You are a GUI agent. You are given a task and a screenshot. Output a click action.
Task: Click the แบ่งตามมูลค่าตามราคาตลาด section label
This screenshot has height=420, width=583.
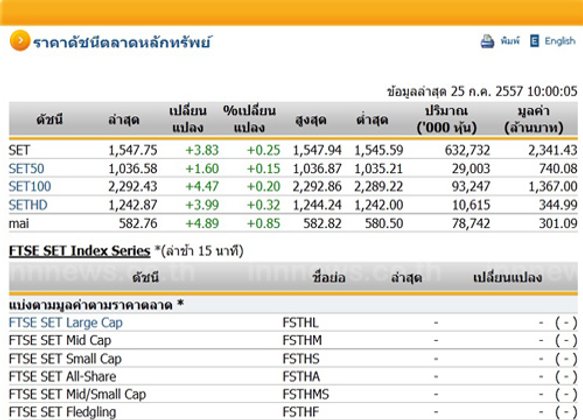click(96, 305)
